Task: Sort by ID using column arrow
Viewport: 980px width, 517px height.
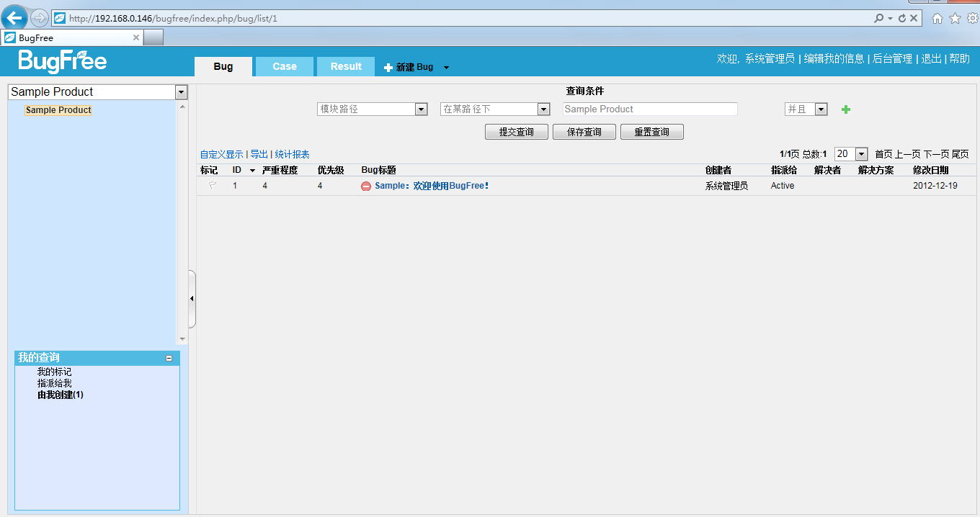Action: point(252,171)
